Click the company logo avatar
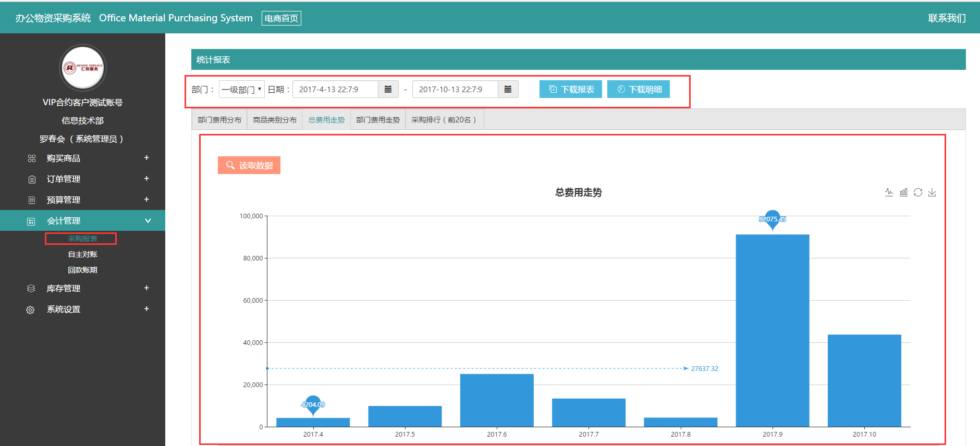This screenshot has width=980, height=446. coord(83,68)
